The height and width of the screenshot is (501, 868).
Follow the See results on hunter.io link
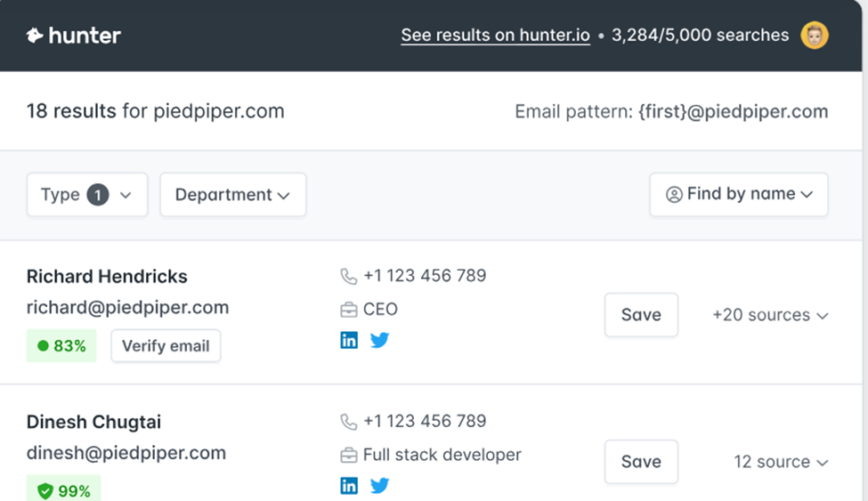[495, 36]
